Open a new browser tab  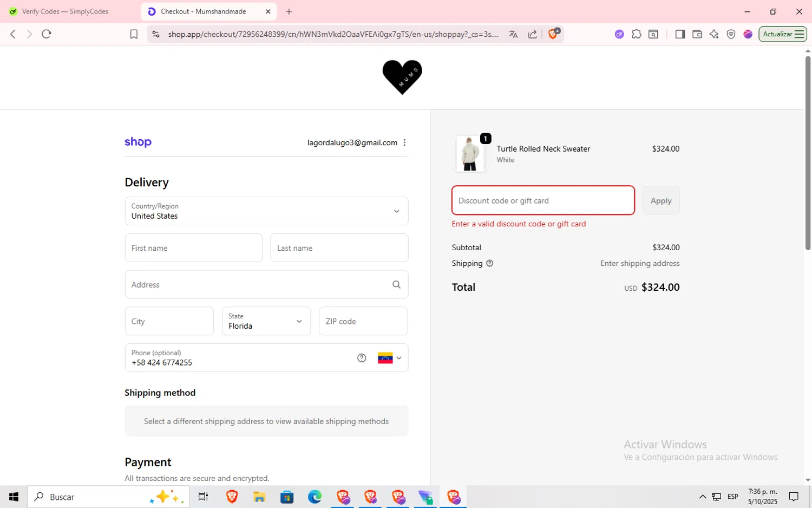coord(289,11)
